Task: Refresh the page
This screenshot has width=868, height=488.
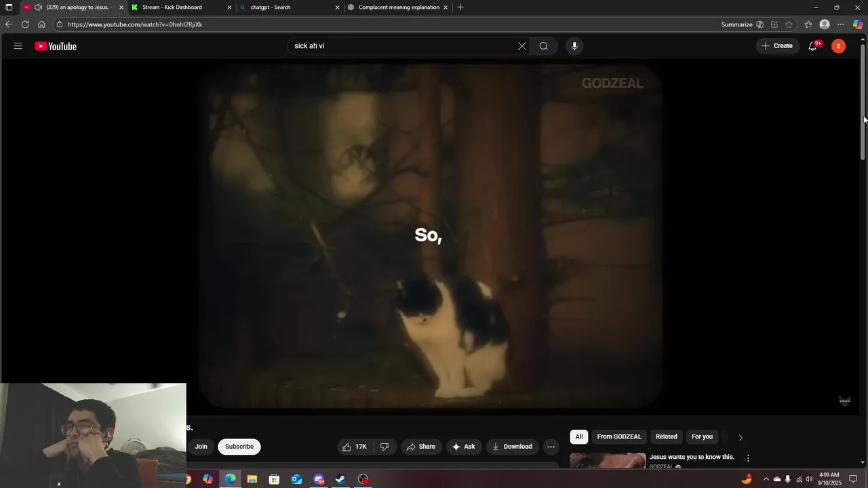Action: click(x=25, y=24)
